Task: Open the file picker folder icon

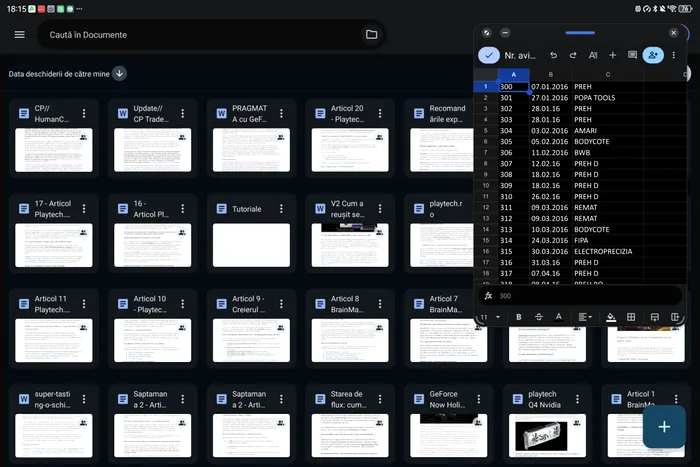Action: [371, 34]
